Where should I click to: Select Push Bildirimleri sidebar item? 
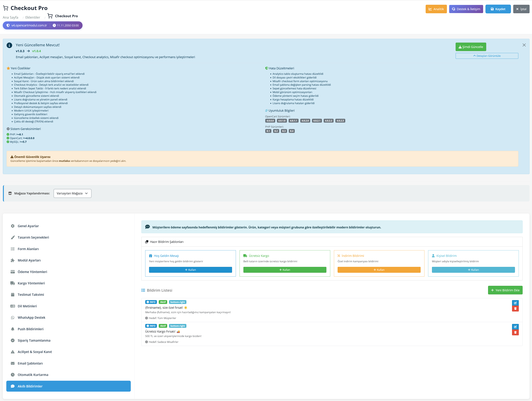(x=31, y=329)
